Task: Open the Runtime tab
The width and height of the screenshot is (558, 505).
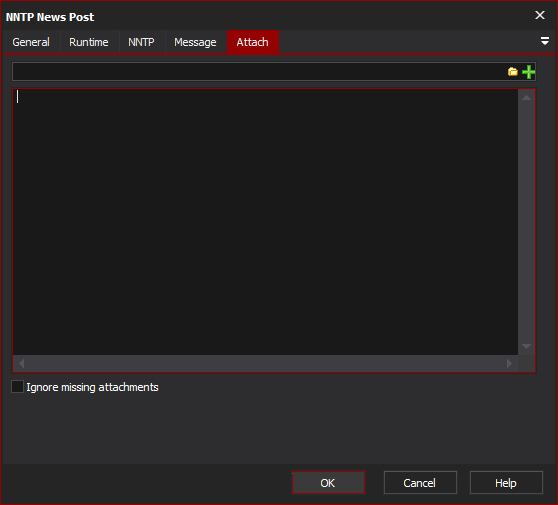Action: (x=89, y=42)
